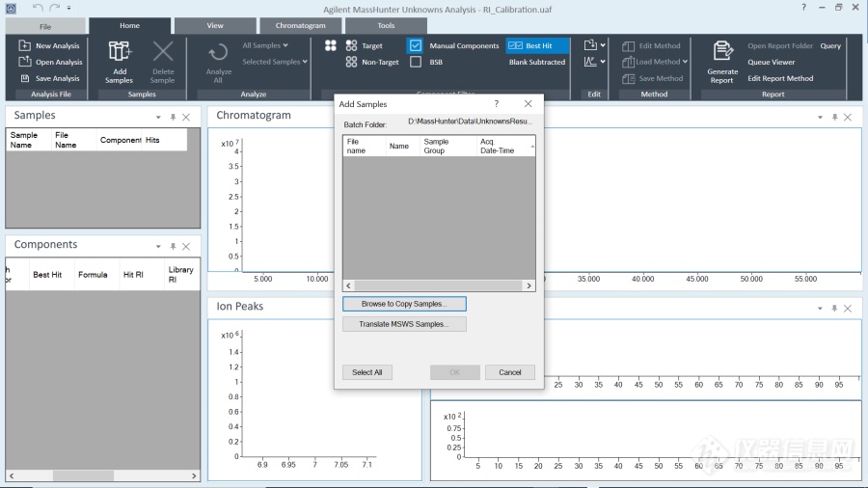868x488 pixels.
Task: Click the Delete Sample X icon
Action: click(163, 51)
